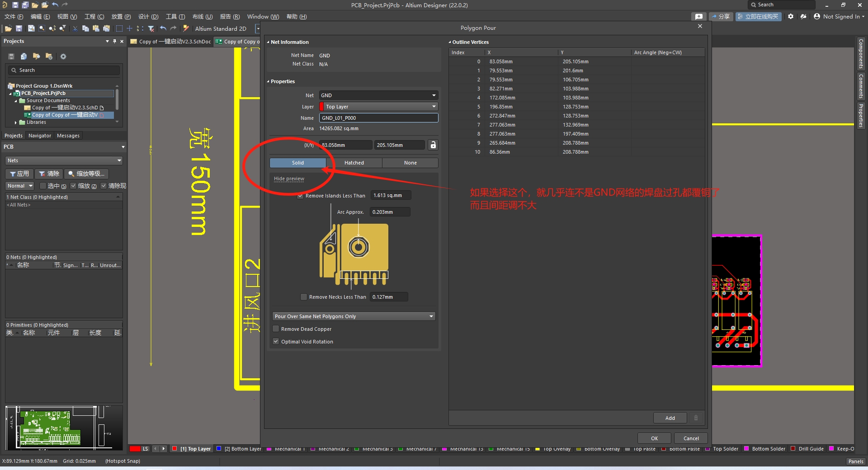Viewport: 868px width, 470px height.
Task: Open the 设计 (D) menu
Action: (148, 17)
